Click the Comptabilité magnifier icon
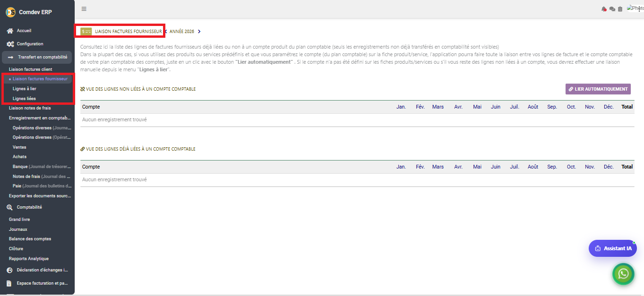This screenshot has width=644, height=296. coord(10,207)
